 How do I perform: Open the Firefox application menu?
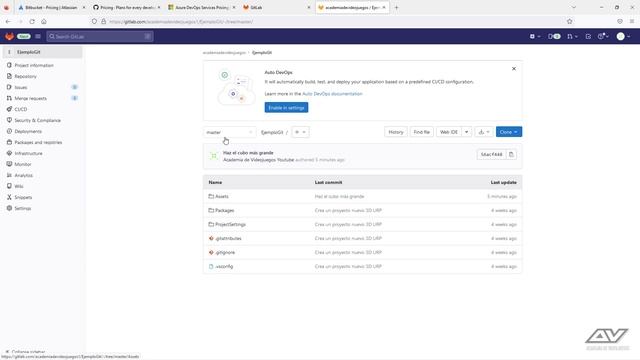[632, 21]
